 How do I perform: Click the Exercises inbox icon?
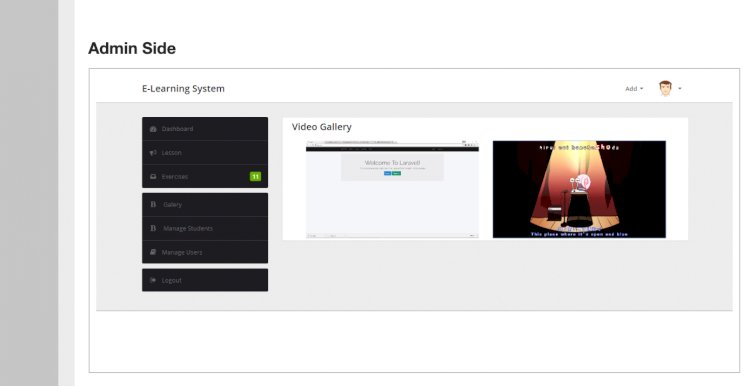click(153, 176)
